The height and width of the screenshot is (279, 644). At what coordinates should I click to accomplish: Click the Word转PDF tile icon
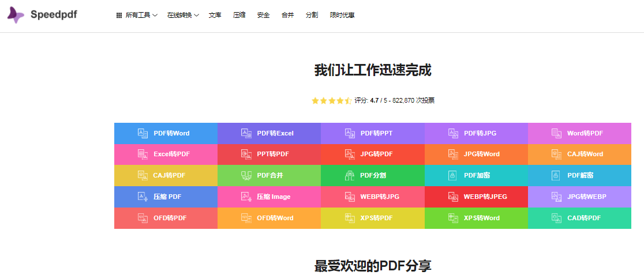pos(556,133)
